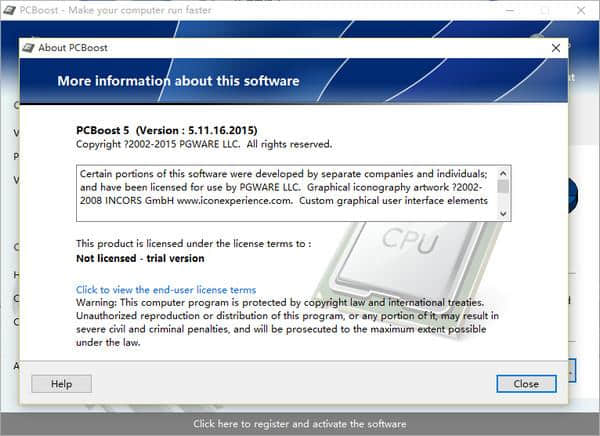This screenshot has width=600, height=436.
Task: Click the Help button in About dialog
Action: [x=61, y=384]
